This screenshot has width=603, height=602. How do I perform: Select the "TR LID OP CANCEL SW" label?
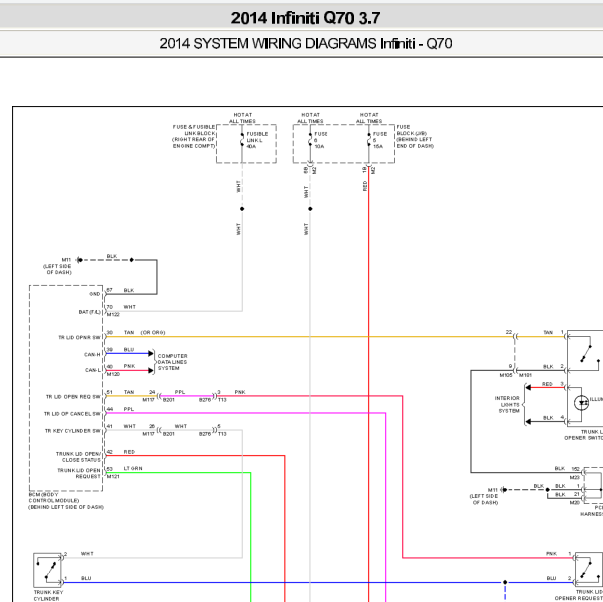point(72,414)
